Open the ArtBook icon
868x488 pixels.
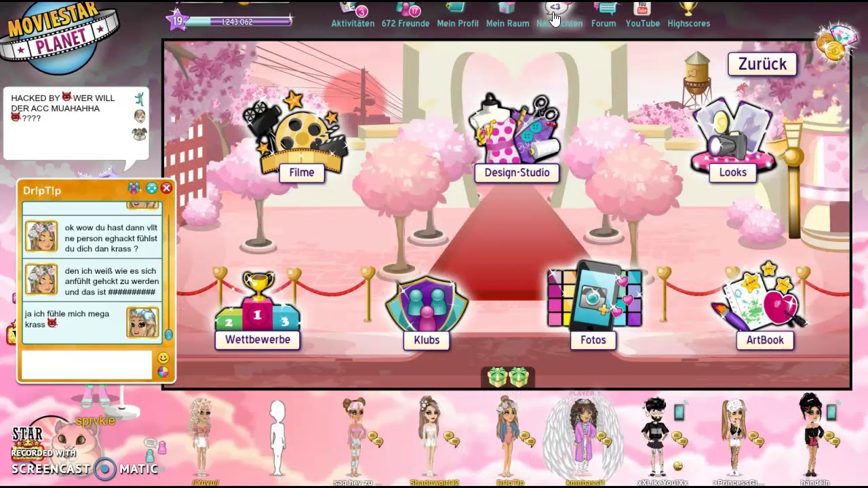coord(764,307)
